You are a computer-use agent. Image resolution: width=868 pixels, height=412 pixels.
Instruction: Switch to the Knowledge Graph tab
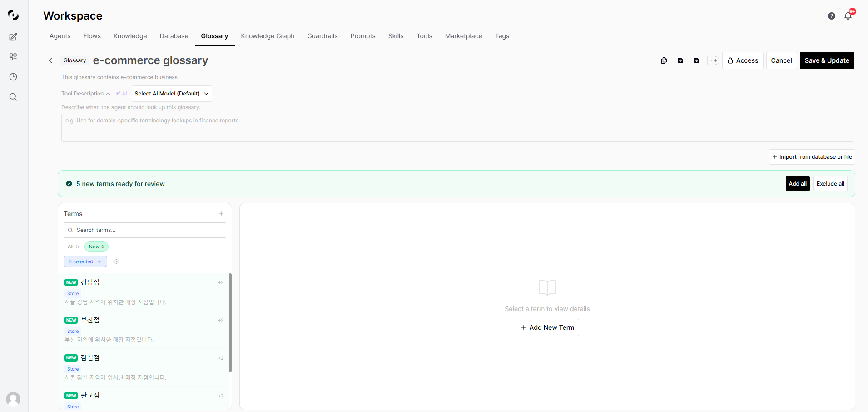click(x=268, y=36)
